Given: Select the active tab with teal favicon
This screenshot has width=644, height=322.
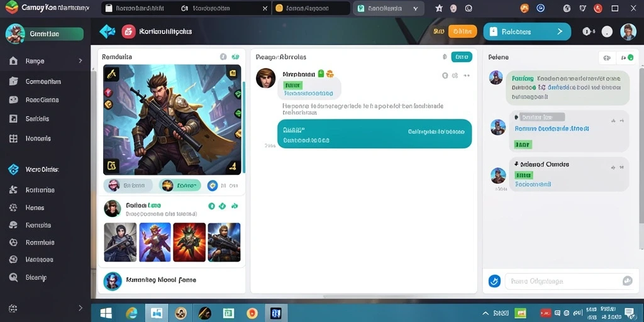Looking at the screenshot, I should [x=387, y=8].
